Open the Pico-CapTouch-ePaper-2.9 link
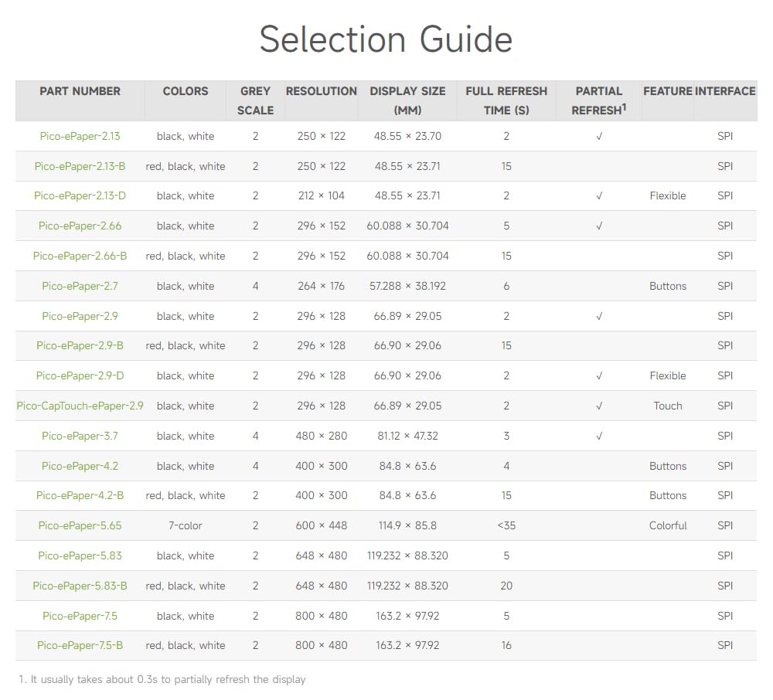This screenshot has height=700, width=773. pyautogui.click(x=80, y=406)
